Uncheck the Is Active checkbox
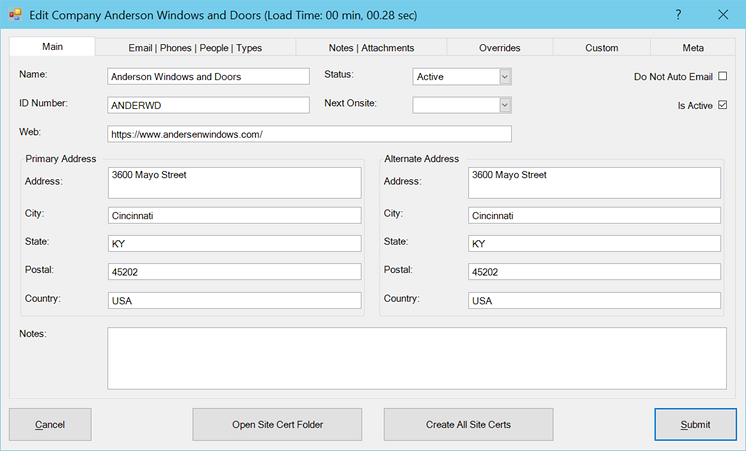 click(x=722, y=105)
